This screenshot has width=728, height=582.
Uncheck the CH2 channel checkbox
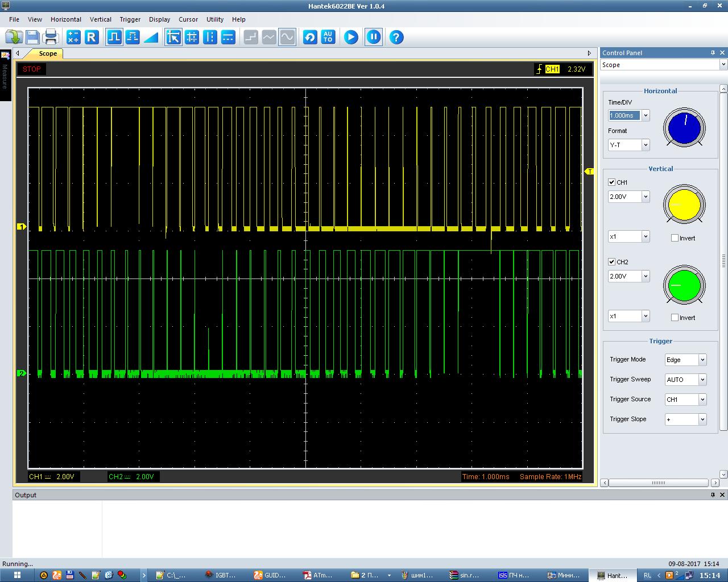612,262
